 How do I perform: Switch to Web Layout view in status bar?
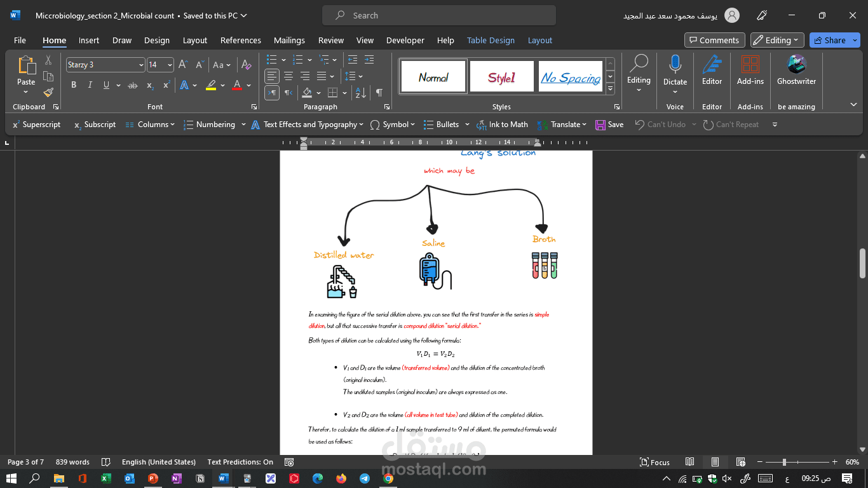coord(741,462)
